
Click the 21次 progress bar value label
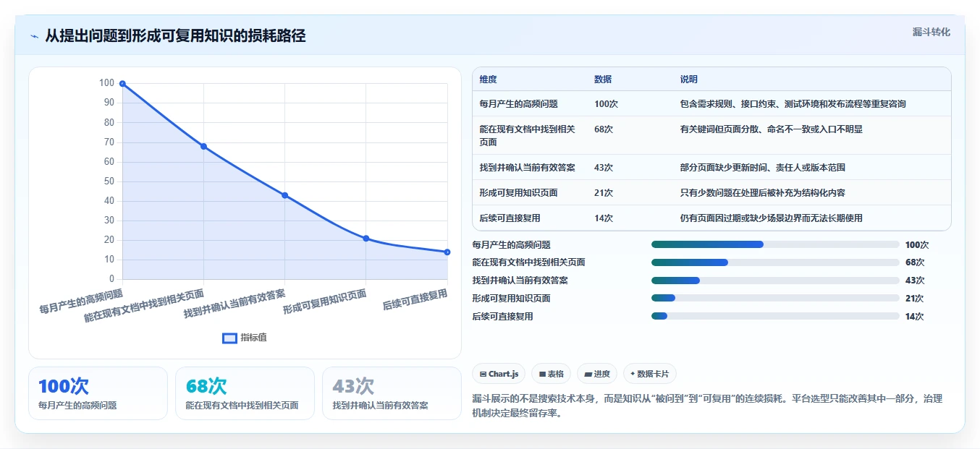point(915,299)
